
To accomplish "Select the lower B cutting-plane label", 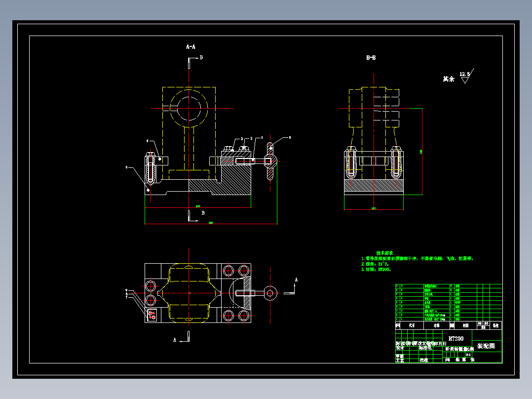I will (203, 213).
